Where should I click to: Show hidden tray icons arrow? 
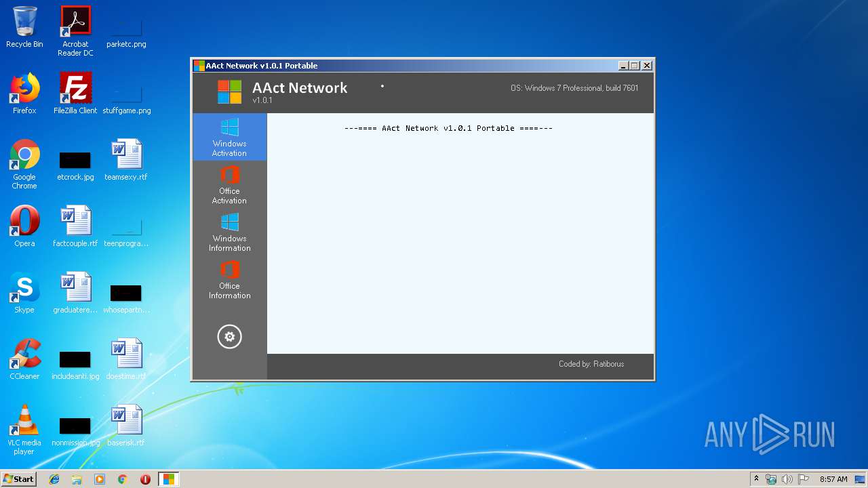756,479
